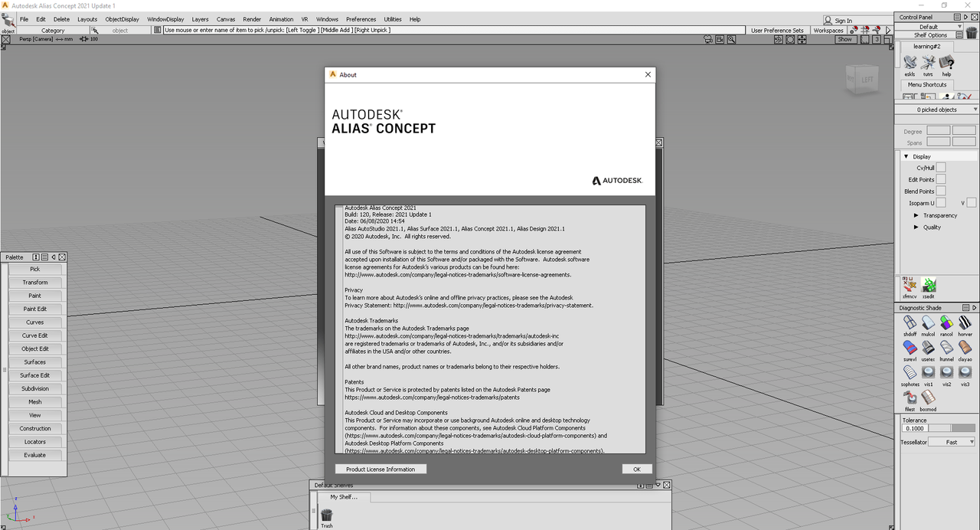Click the four-arrow viewport move icon

[803, 39]
